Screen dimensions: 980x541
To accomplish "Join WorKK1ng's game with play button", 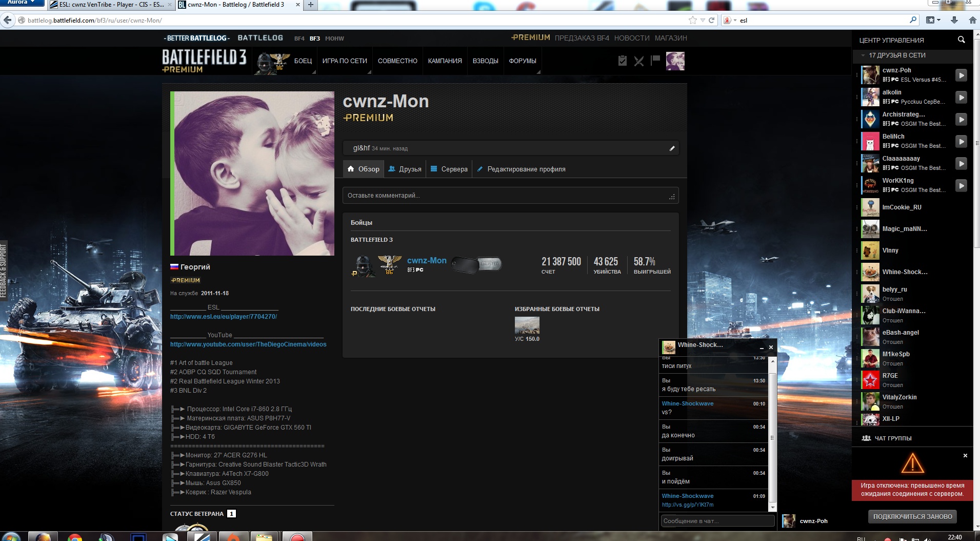I will [x=962, y=186].
